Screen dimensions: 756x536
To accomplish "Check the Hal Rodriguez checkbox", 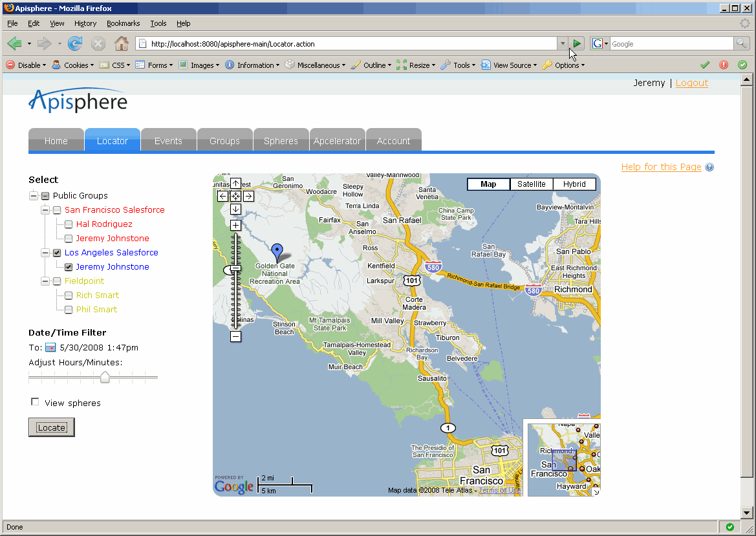I will [x=69, y=224].
